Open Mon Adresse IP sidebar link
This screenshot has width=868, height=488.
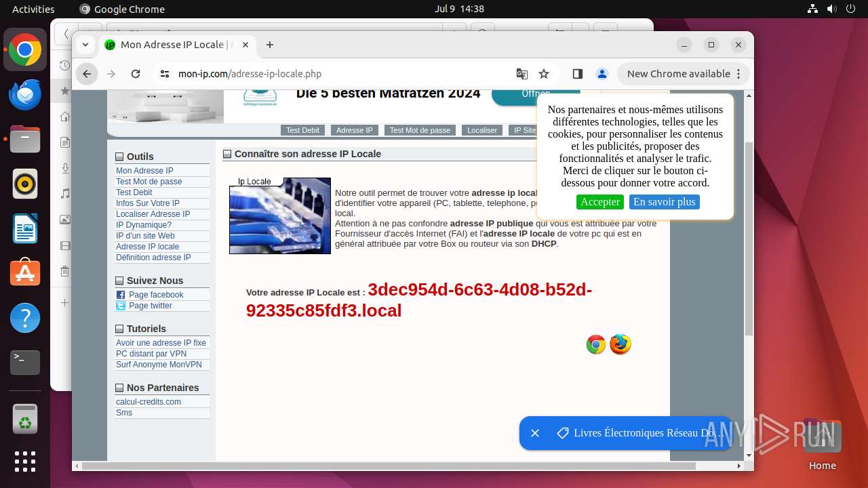click(144, 171)
